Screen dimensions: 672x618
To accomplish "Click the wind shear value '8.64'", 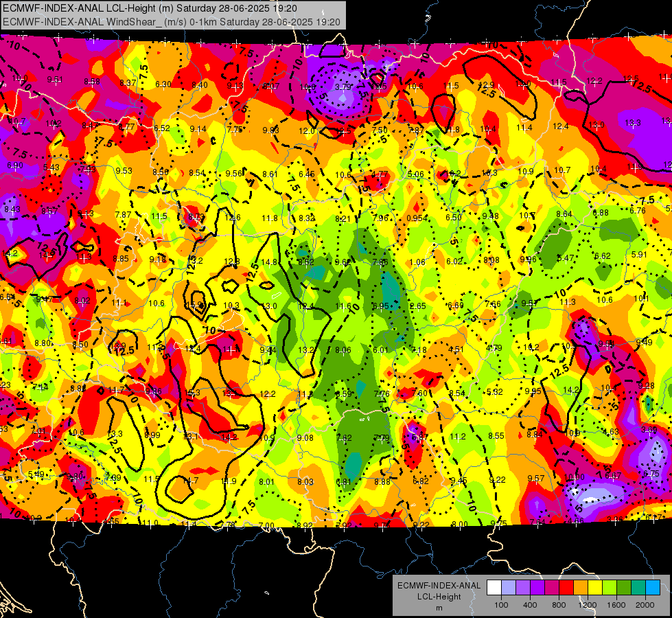I will coord(564,214).
